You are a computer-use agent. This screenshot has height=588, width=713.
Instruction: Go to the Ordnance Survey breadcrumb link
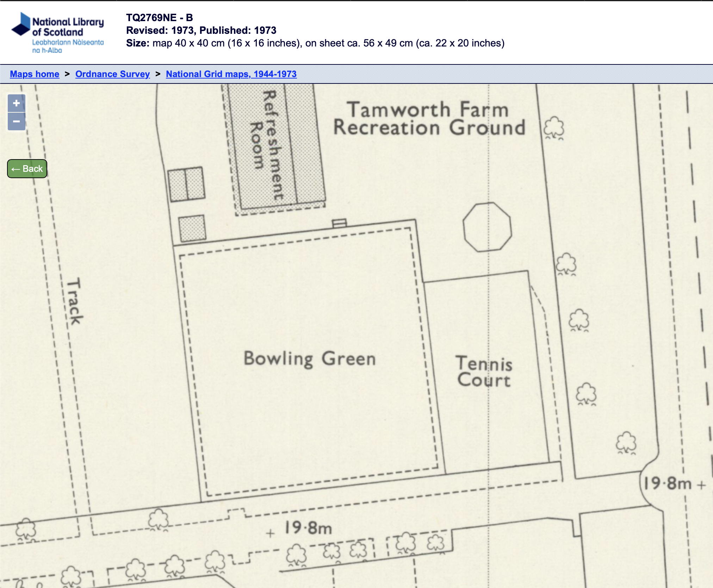pyautogui.click(x=112, y=74)
